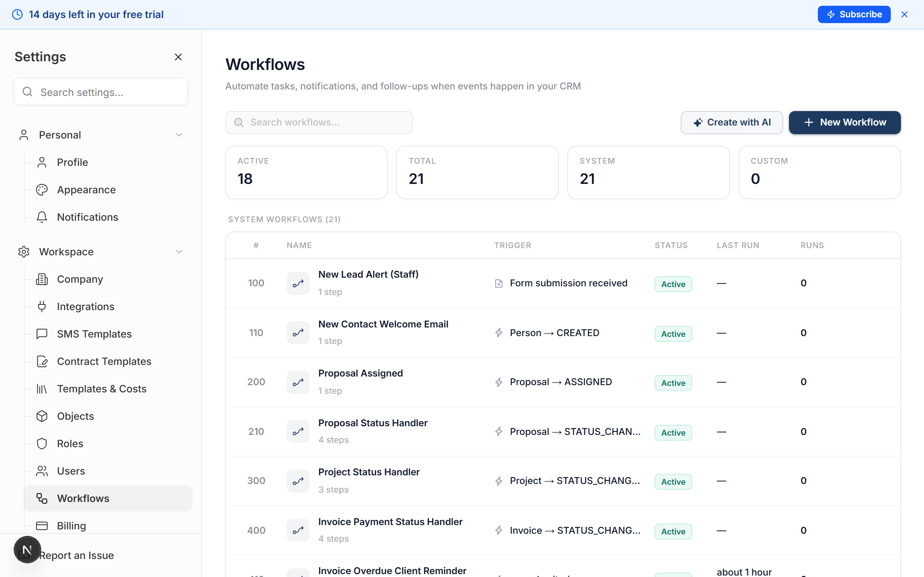924x577 pixels.
Task: Toggle the Active status on New Lead Alert
Action: pos(673,284)
